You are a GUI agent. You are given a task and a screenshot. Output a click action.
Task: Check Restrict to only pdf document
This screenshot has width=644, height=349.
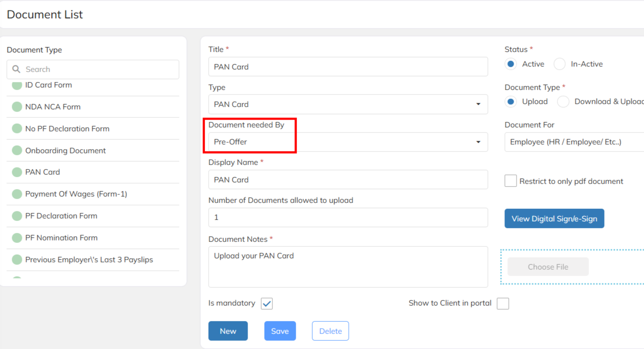point(511,181)
